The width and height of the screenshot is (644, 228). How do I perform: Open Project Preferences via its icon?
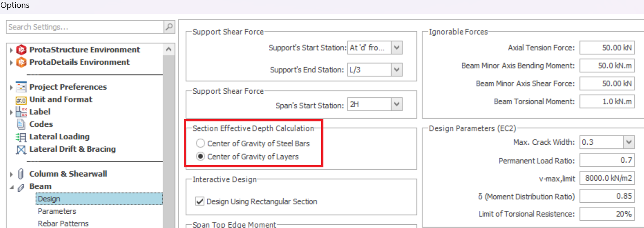21,87
